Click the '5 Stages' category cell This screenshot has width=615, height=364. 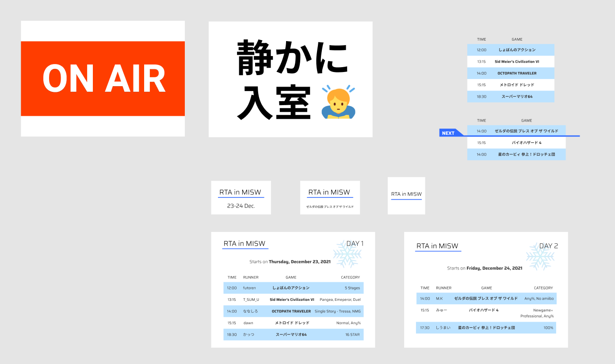click(352, 288)
